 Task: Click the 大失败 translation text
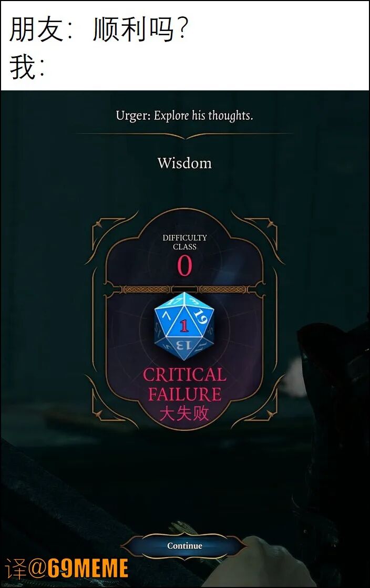184,413
